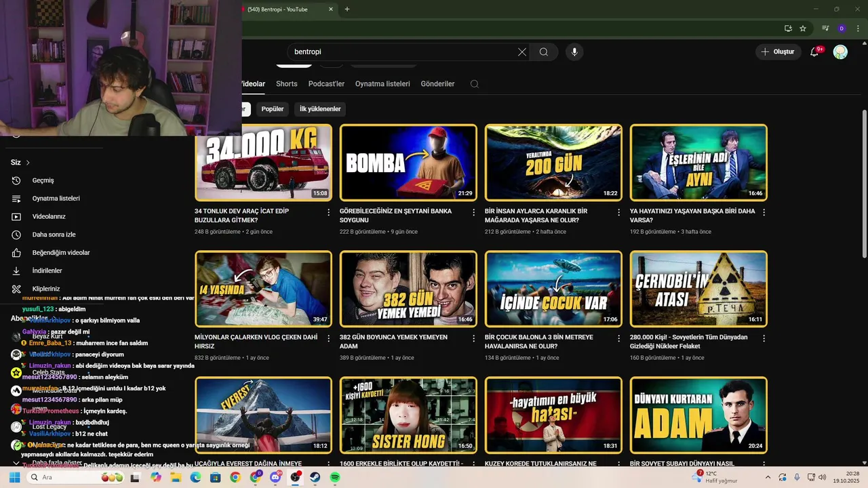
Task: Switch to Shorts channel tab
Action: coord(287,84)
